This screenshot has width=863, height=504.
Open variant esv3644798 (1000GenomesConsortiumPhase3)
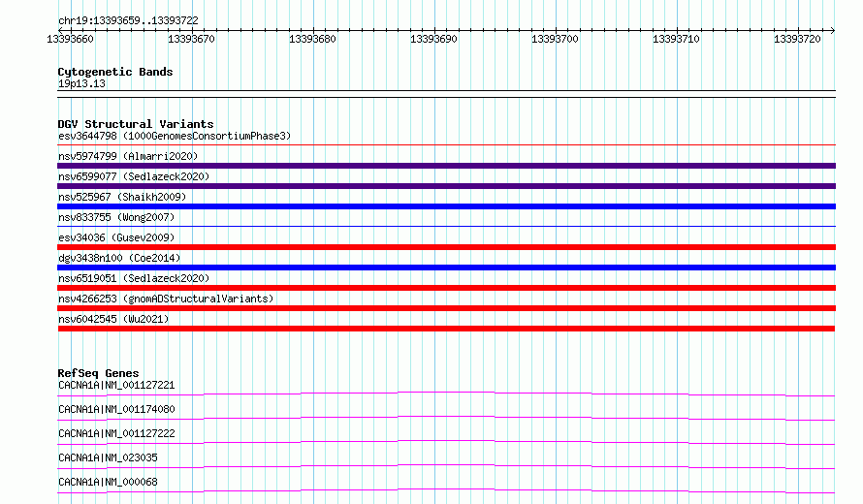click(175, 136)
